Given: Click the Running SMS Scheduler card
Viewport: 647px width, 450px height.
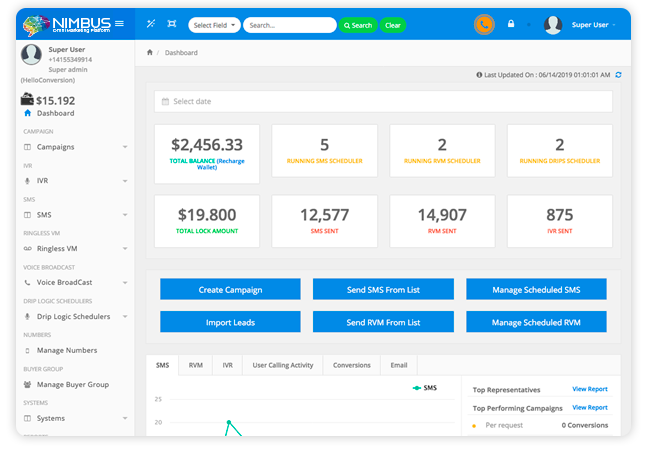Looking at the screenshot, I should tap(324, 151).
